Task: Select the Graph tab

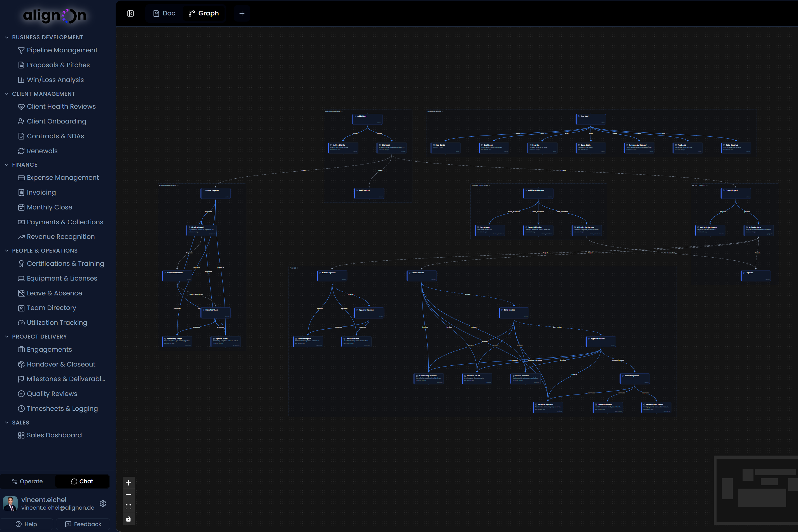Action: click(204, 13)
